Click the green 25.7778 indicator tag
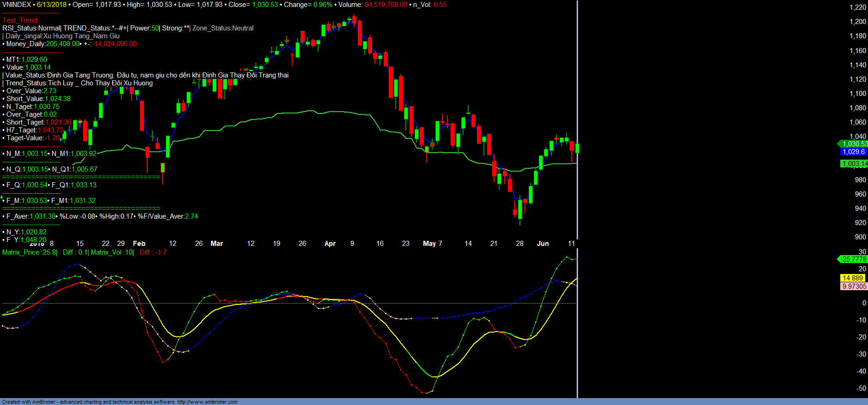Viewport: 868px width, 405px height. [x=854, y=259]
